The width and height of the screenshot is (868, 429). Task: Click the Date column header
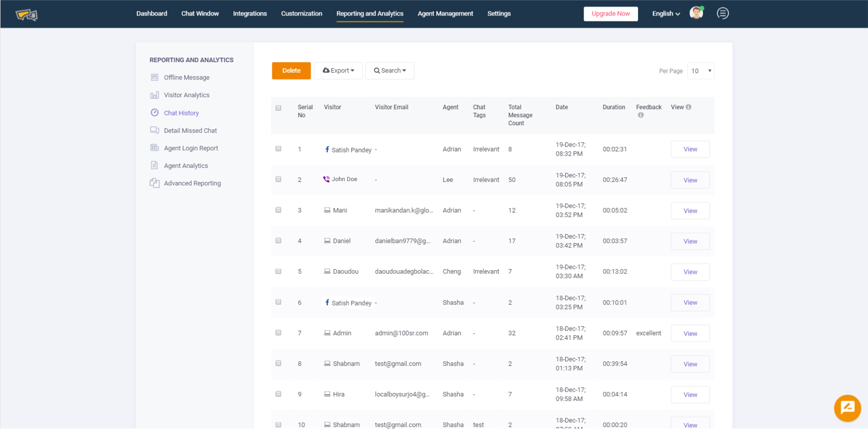561,107
